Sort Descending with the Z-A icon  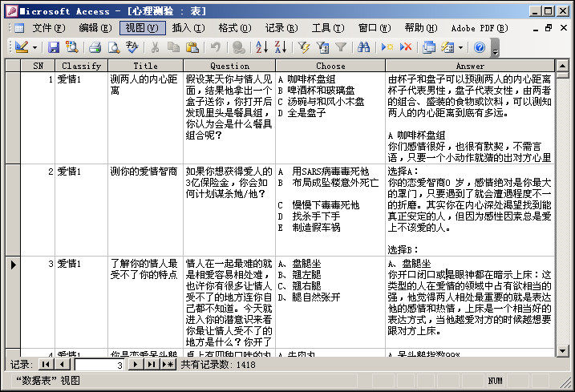click(x=281, y=47)
